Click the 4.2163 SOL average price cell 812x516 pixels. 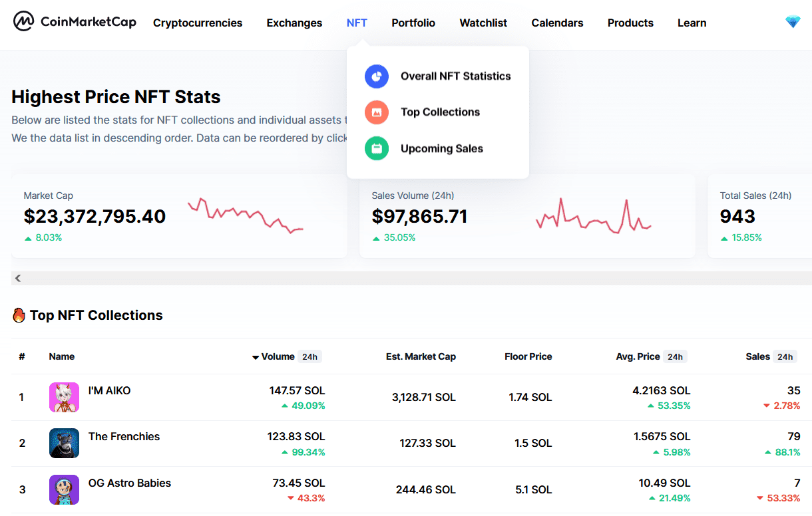tap(662, 390)
